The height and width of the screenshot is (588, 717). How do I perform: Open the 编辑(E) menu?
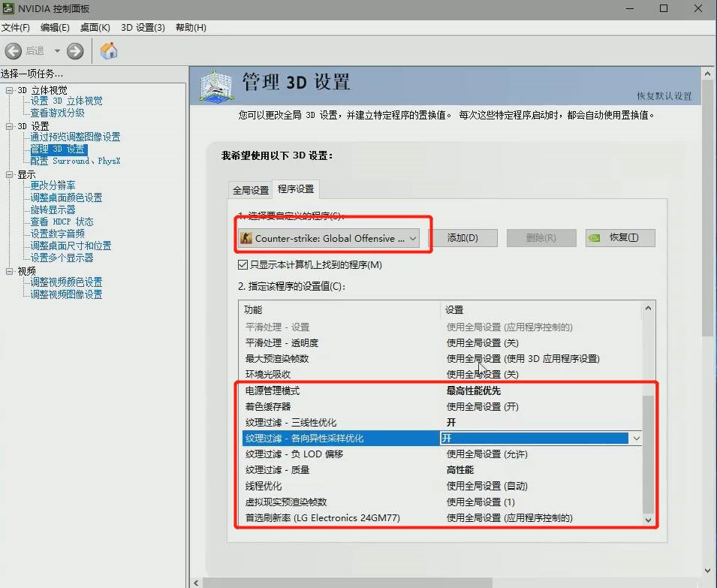click(55, 28)
